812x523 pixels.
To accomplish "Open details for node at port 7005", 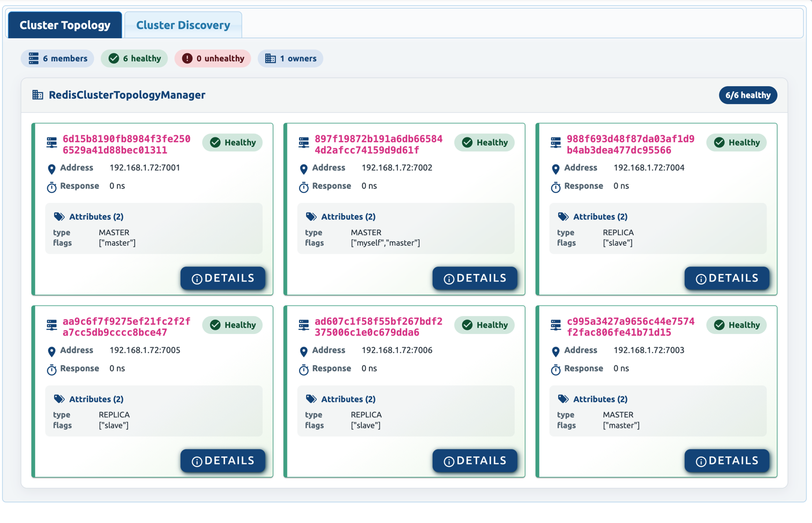I will pos(223,461).
